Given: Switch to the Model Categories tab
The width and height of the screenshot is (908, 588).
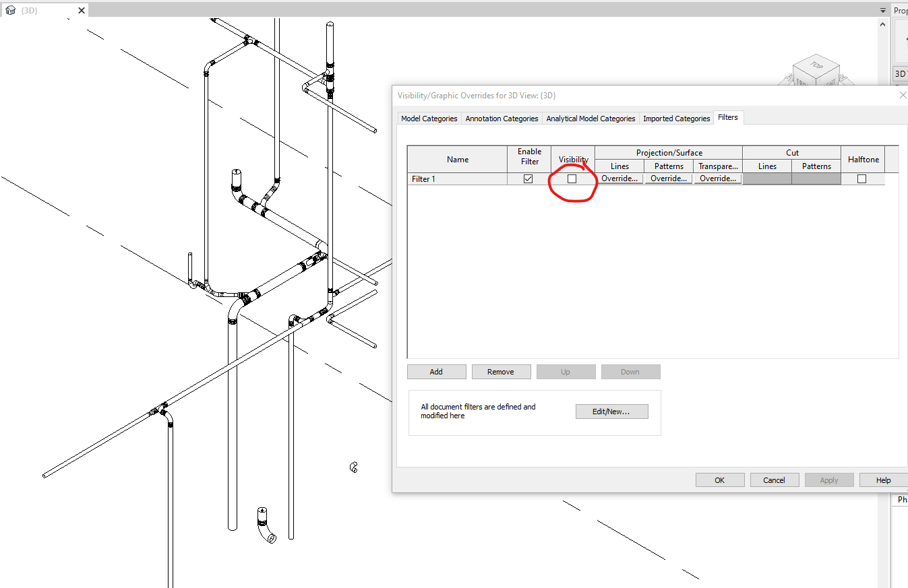Looking at the screenshot, I should [x=429, y=118].
